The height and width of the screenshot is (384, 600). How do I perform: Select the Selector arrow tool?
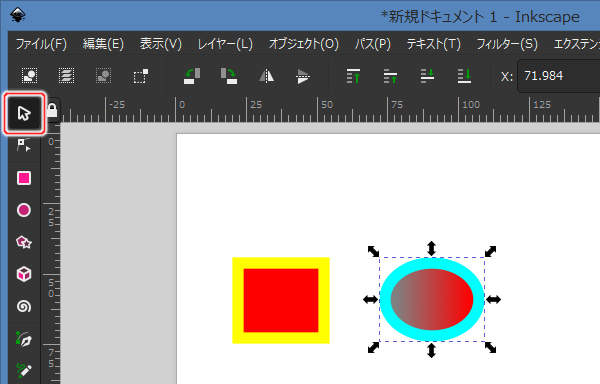[x=24, y=113]
